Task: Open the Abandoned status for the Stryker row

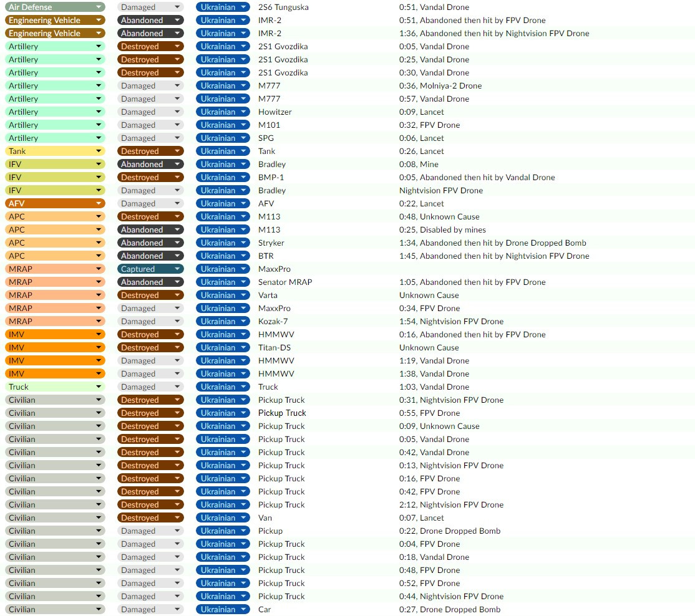Action: 150,243
